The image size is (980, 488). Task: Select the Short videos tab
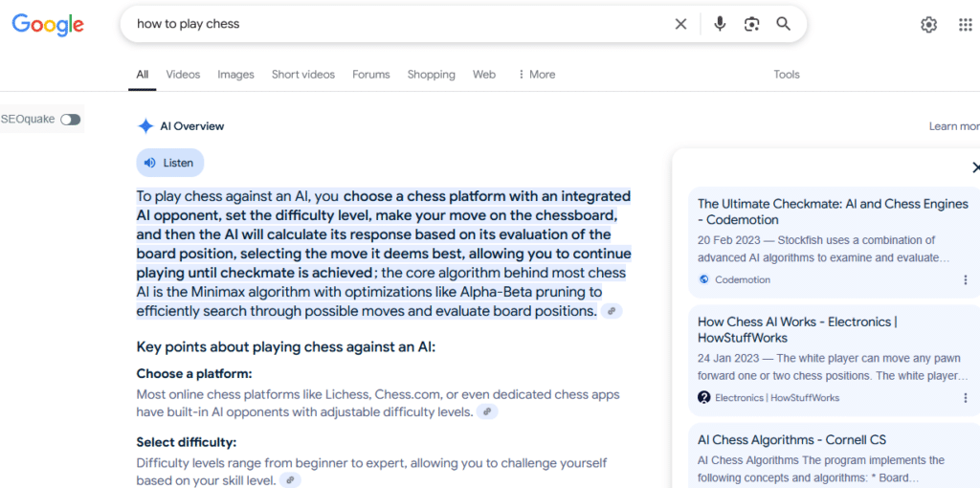click(x=302, y=75)
